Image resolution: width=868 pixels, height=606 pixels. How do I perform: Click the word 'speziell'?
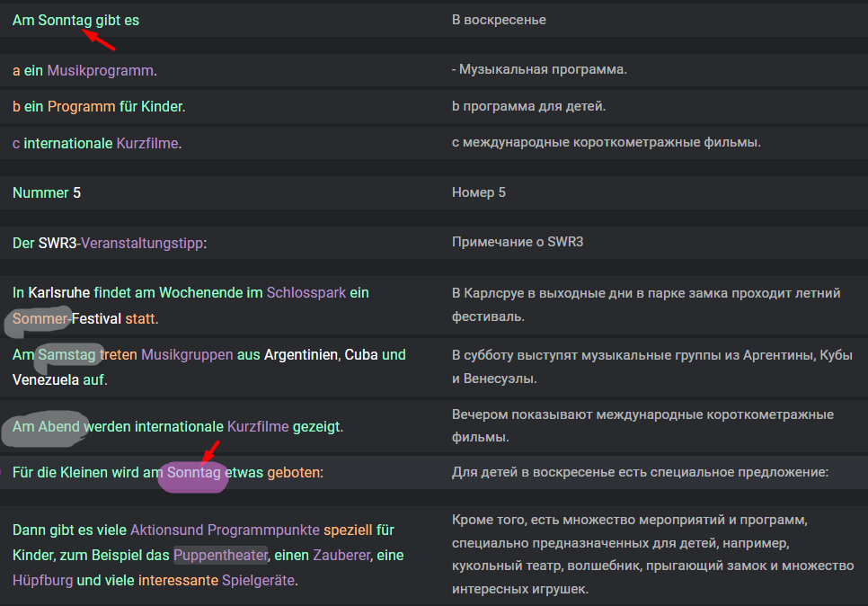[348, 530]
